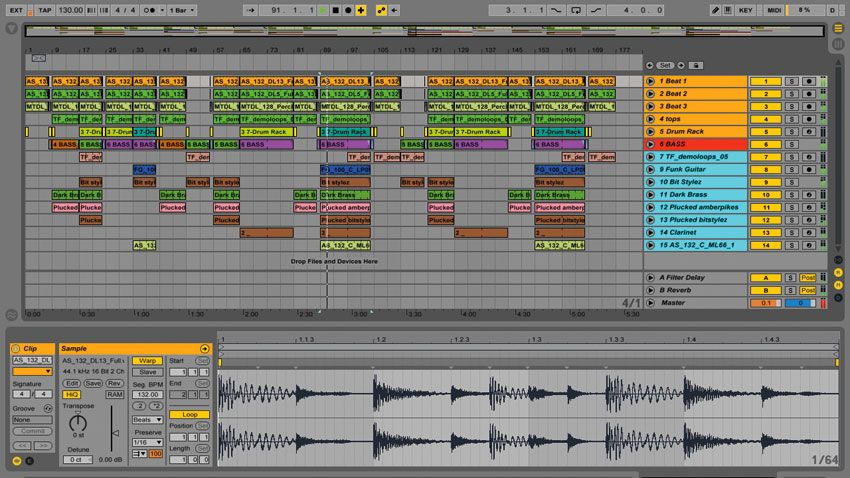This screenshot has width=850, height=478.
Task: Toggle the arrangement Loop switch icon
Action: click(x=576, y=10)
